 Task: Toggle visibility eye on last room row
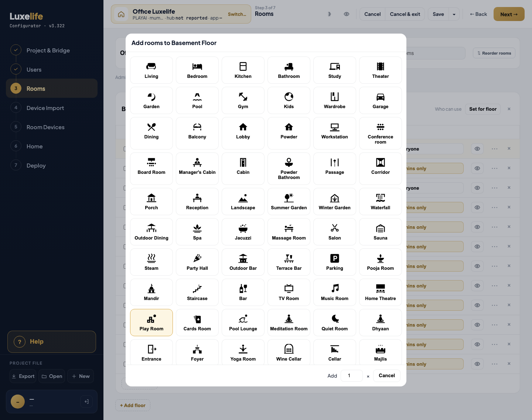coord(477,364)
